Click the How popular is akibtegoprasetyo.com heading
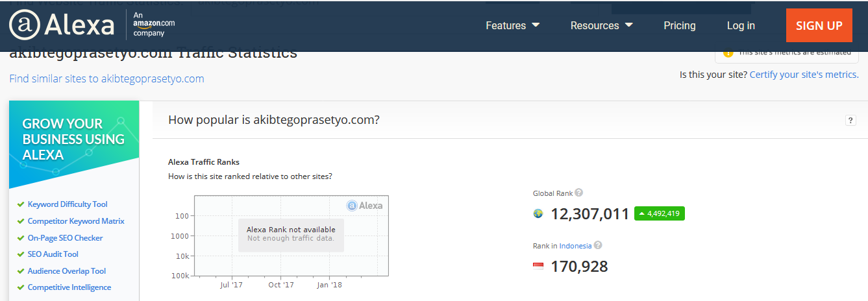 (274, 120)
